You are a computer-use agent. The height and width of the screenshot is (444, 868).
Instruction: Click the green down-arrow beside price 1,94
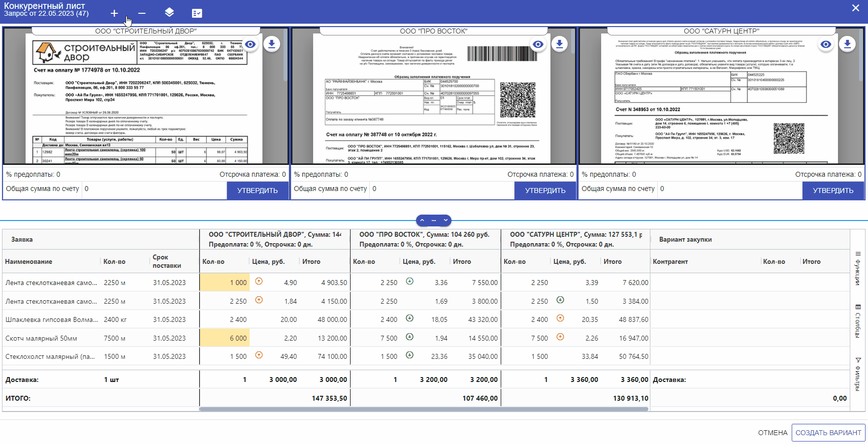(x=410, y=337)
